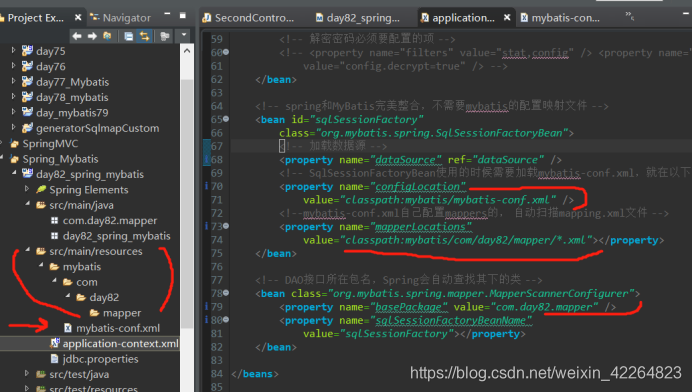Expand the Spring Elements node
692x392 pixels.
27,189
